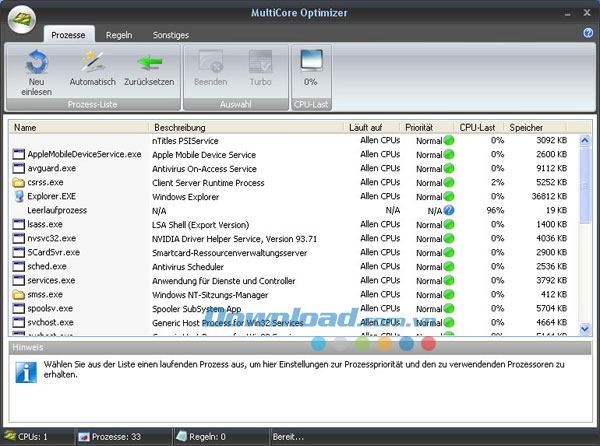Viewport: 600px width, 446px height.
Task: Click the blue priority indicator for Leerlaufprozess
Action: point(449,211)
